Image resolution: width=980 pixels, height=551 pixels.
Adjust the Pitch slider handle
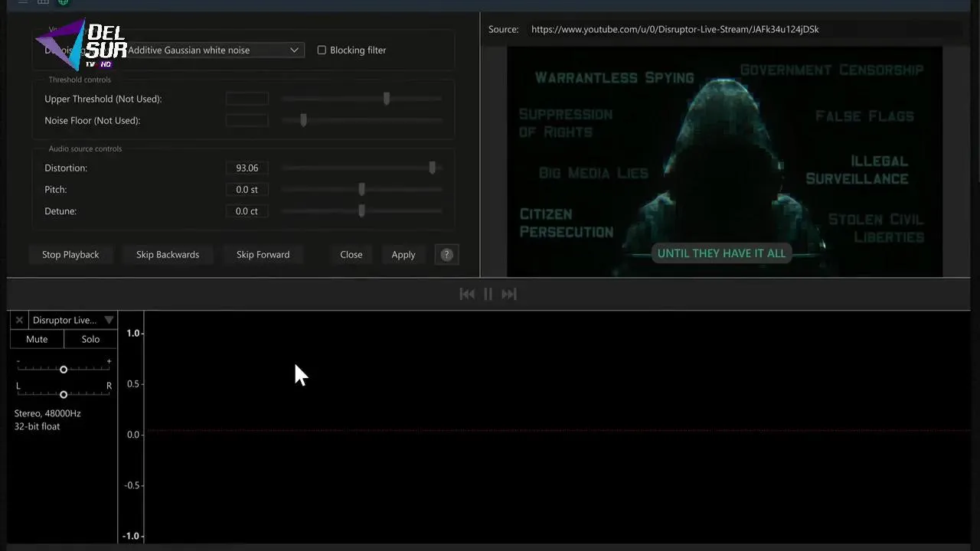tap(362, 189)
